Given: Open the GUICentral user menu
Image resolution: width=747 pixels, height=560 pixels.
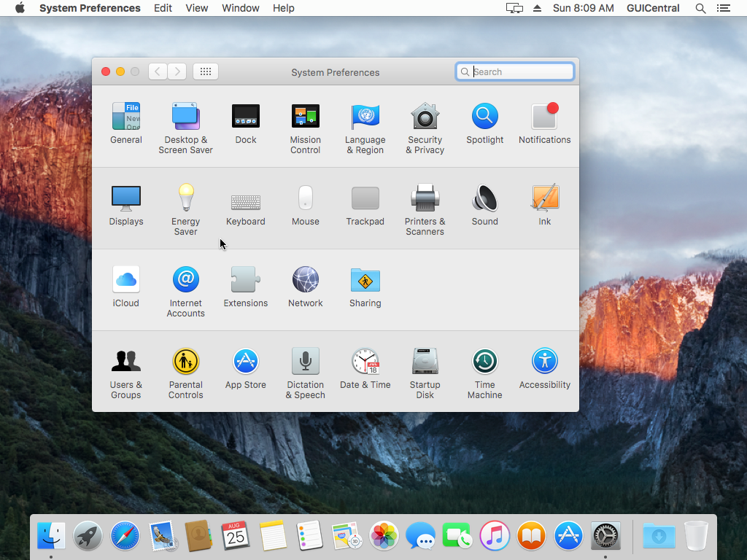Looking at the screenshot, I should 653,8.
